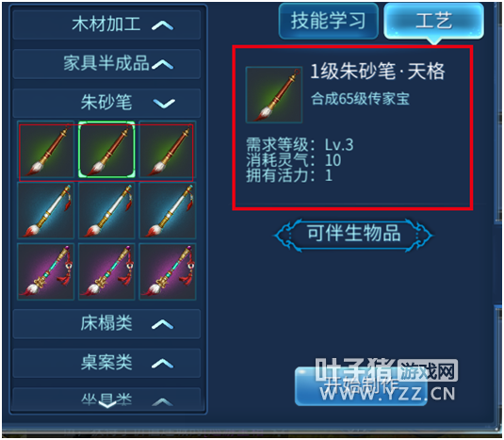Select the first green cinnabar brush icon
This screenshot has width=504, height=440.
(x=45, y=150)
